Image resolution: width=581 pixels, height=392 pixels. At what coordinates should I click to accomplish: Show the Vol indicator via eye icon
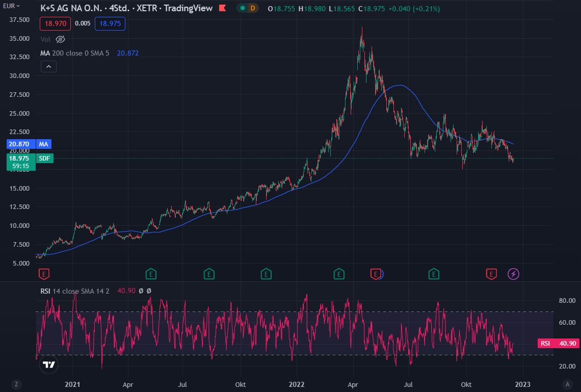click(60, 39)
